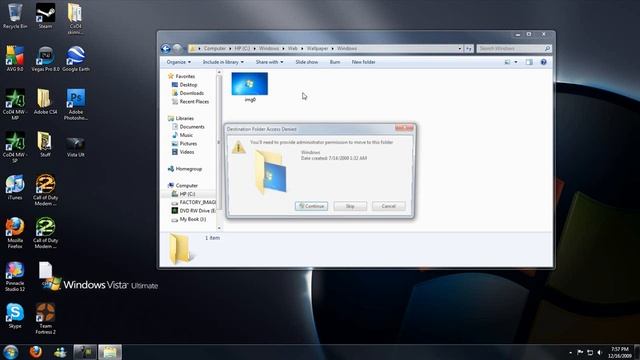
Task: Click Slide show in the toolbar
Action: 307,62
